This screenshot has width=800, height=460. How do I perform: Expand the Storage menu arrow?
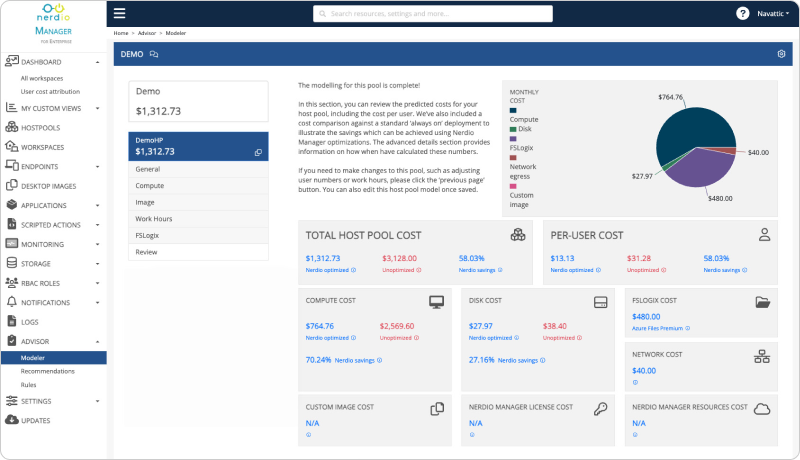[x=97, y=264]
